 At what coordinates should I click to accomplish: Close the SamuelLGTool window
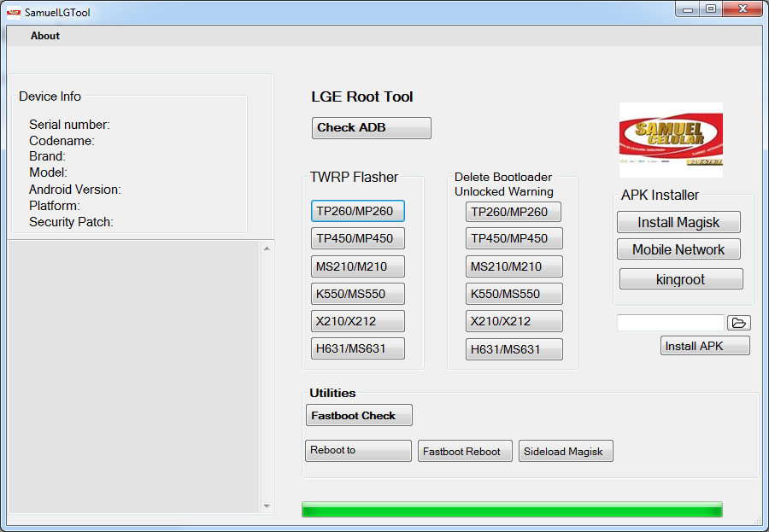[743, 9]
